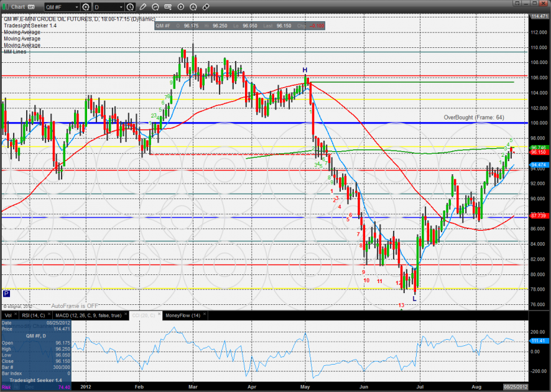Screen dimensions: 551x392
Task: Click the studies icon in toolbar
Action: coord(155,7)
